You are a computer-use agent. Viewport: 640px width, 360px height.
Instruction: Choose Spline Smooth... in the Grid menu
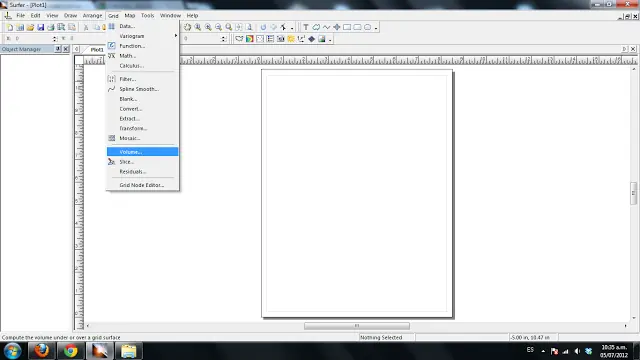(142, 89)
